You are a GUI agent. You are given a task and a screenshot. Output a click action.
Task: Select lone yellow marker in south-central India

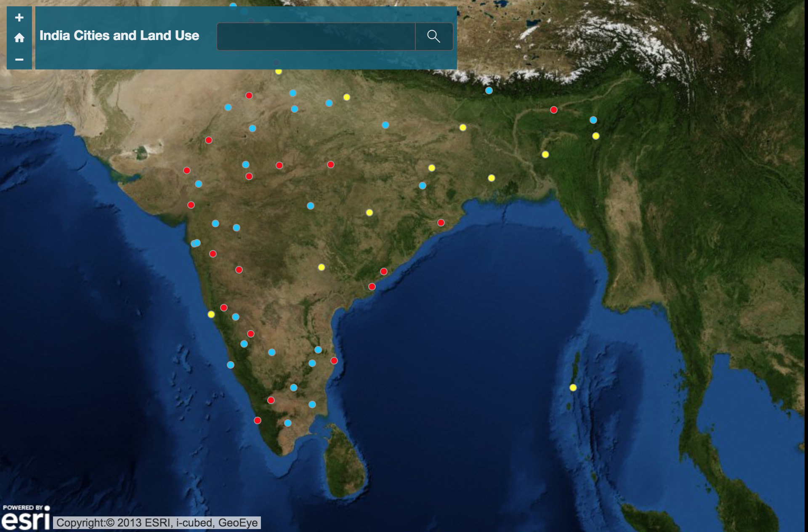click(x=322, y=267)
